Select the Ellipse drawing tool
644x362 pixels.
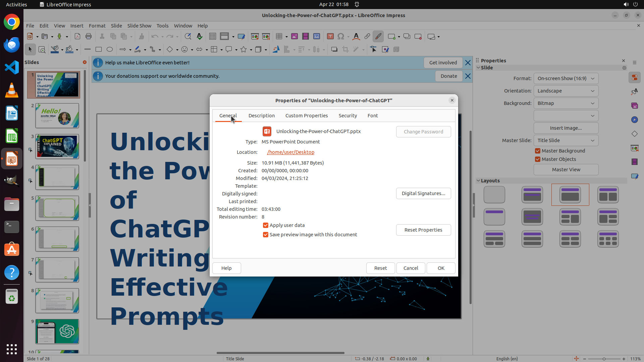pos(110,50)
